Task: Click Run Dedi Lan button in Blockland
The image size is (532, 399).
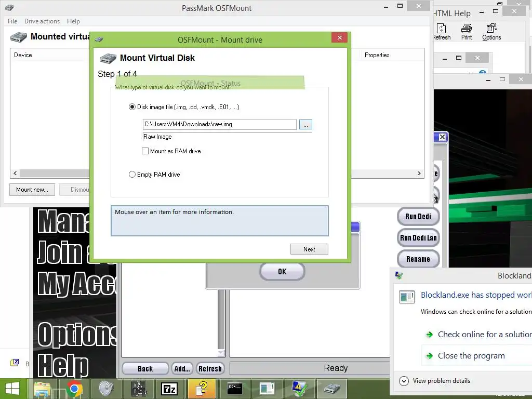Action: click(x=418, y=238)
